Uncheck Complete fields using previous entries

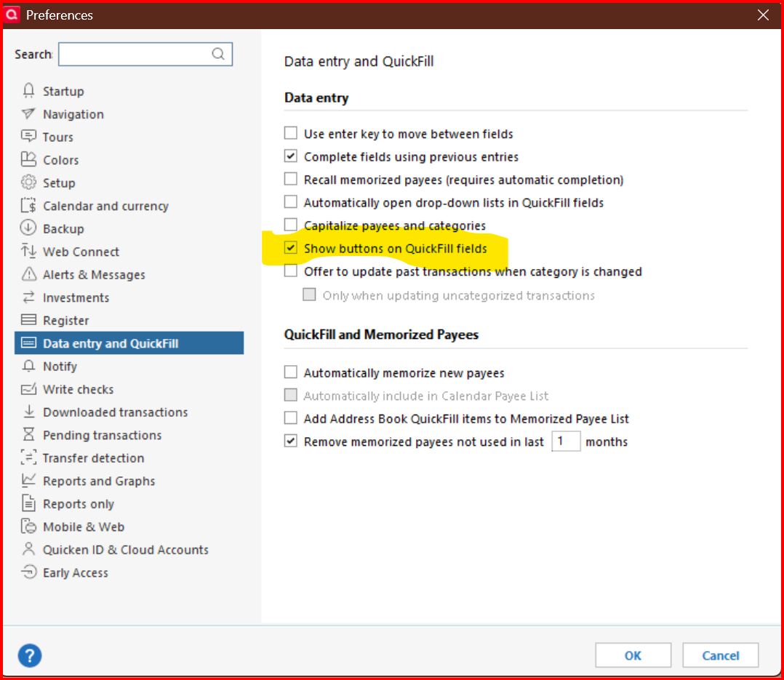[x=290, y=156]
